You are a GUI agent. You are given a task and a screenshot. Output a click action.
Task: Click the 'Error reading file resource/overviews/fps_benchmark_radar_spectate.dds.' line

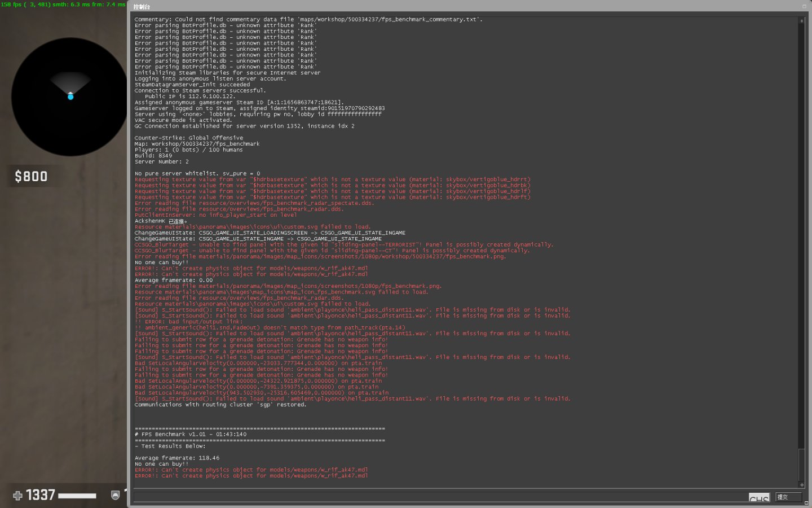[254, 203]
